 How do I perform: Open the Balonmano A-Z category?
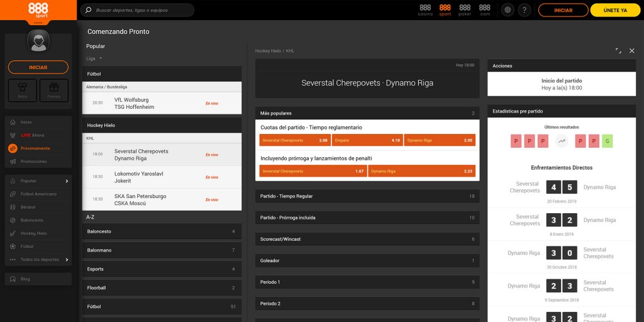coord(162,250)
